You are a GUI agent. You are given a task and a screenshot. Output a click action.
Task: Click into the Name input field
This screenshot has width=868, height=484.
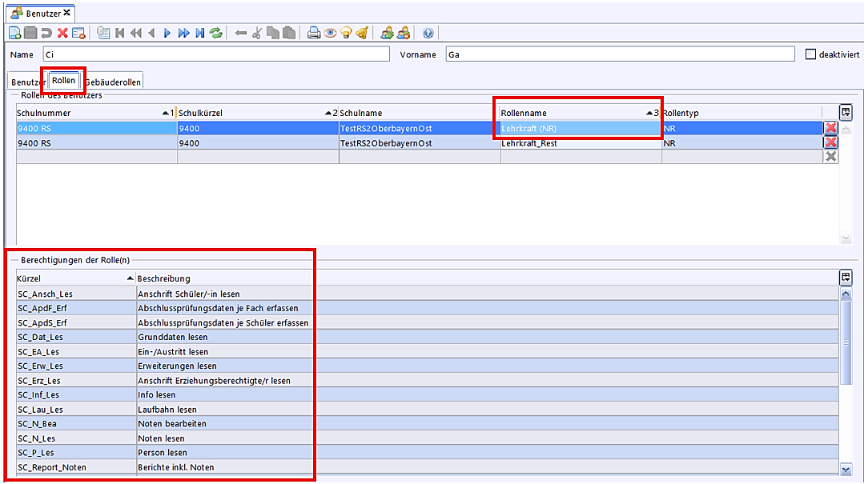pos(216,54)
